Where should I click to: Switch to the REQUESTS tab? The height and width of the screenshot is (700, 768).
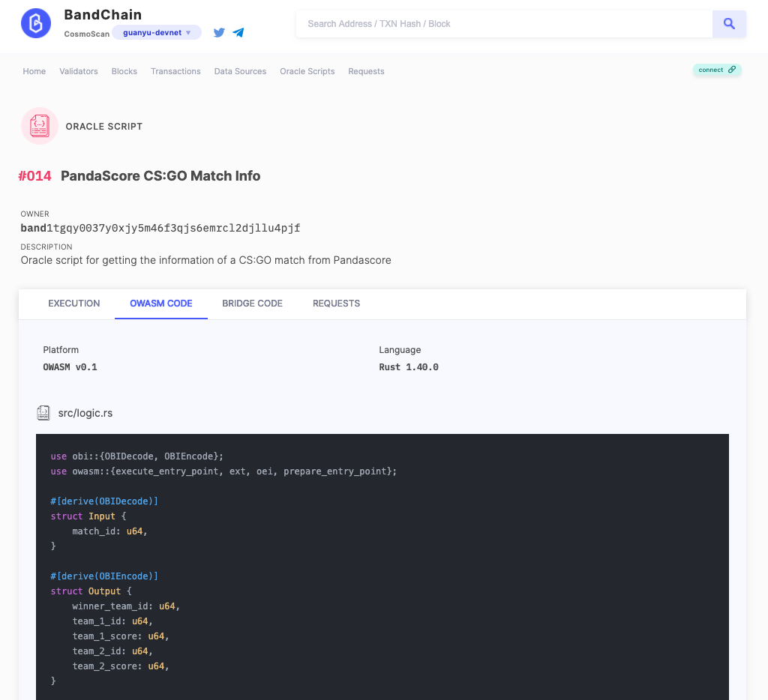(x=336, y=304)
